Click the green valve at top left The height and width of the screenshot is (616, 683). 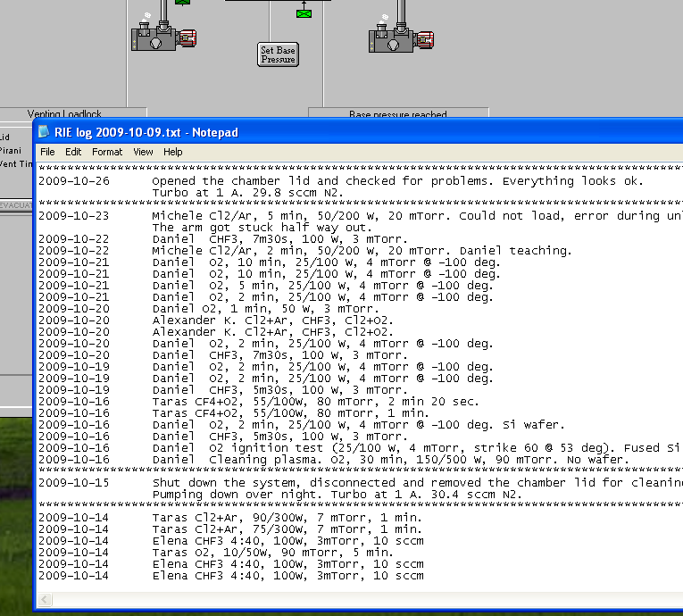pyautogui.click(x=182, y=2)
